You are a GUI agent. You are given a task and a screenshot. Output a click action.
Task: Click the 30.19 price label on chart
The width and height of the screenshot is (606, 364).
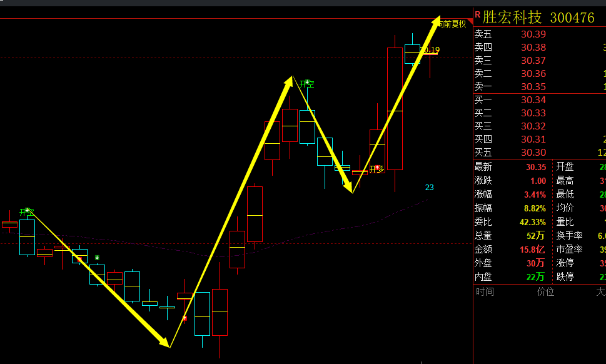point(430,50)
